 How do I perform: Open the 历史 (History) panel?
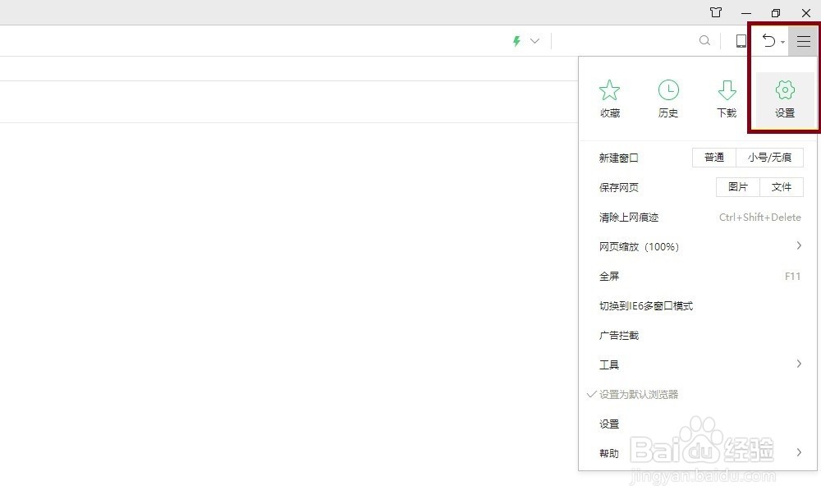point(668,97)
